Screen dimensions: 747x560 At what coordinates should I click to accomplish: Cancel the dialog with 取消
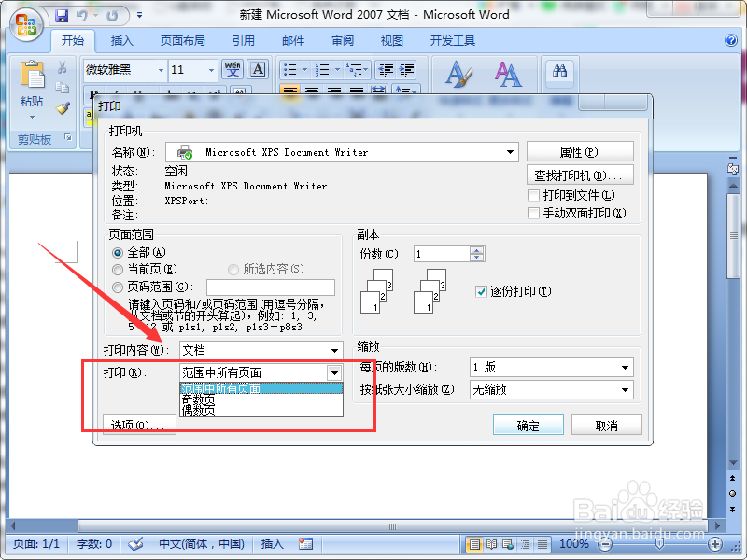click(x=606, y=425)
